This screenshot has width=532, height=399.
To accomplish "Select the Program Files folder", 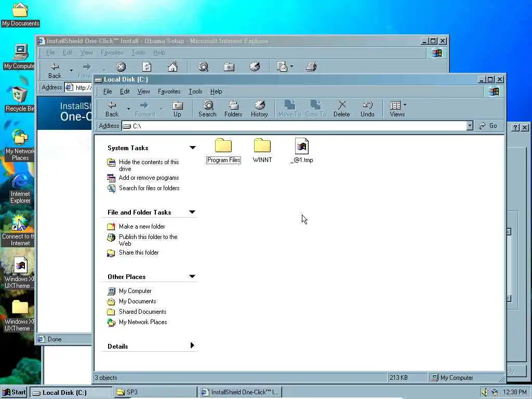I will tap(223, 151).
